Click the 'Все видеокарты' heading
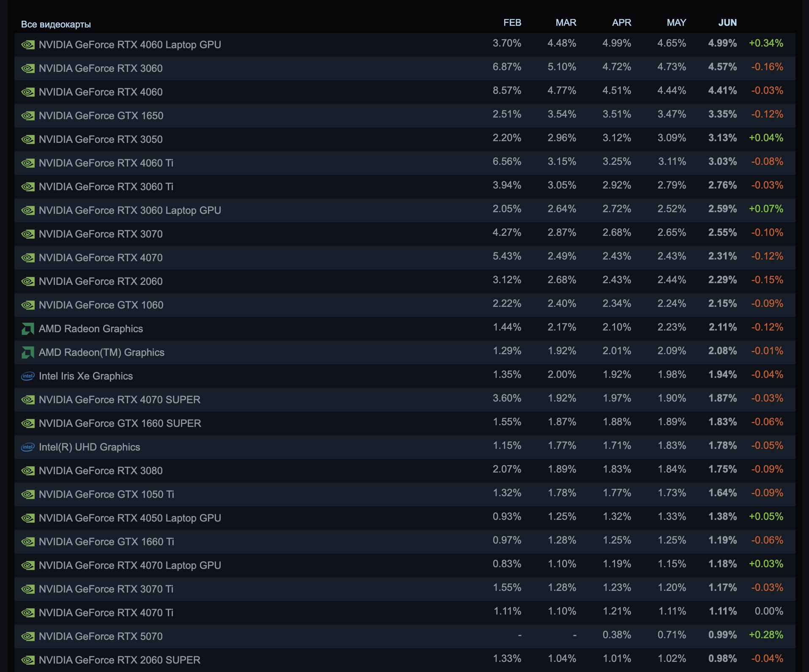This screenshot has width=809, height=672. pyautogui.click(x=56, y=25)
